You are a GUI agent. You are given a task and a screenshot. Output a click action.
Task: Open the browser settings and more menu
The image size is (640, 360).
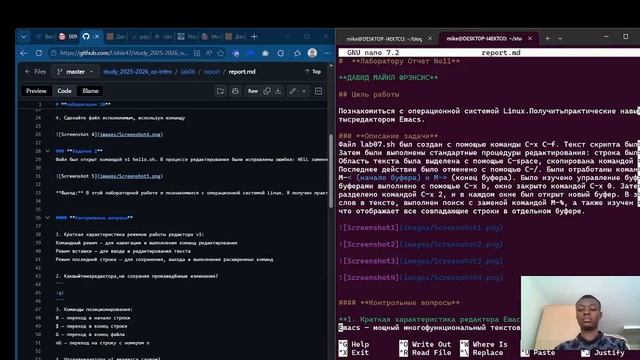327,53
